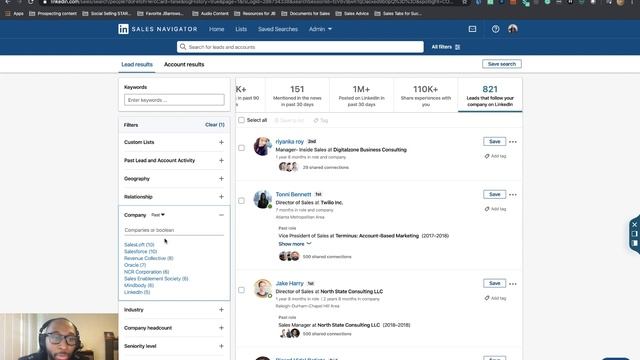The image size is (640, 360).
Task: Add tag to Jake Harry
Action: point(496,298)
